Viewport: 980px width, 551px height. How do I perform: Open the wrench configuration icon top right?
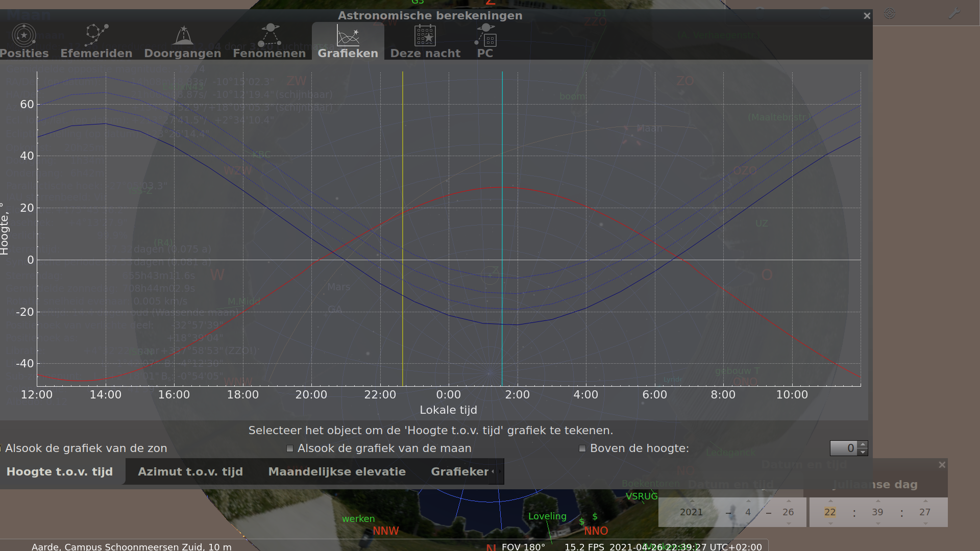(953, 13)
